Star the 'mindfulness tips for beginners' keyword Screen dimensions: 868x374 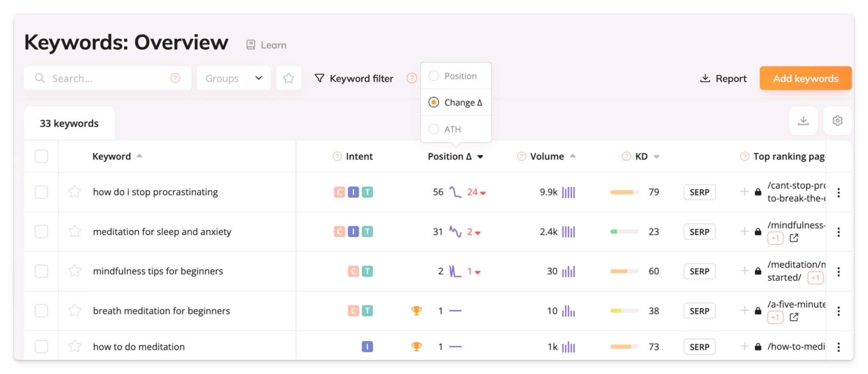tap(75, 271)
